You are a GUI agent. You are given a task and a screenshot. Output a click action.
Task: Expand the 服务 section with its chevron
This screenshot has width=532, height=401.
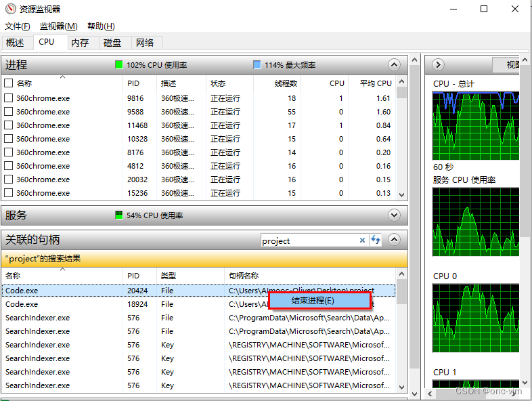coord(394,215)
